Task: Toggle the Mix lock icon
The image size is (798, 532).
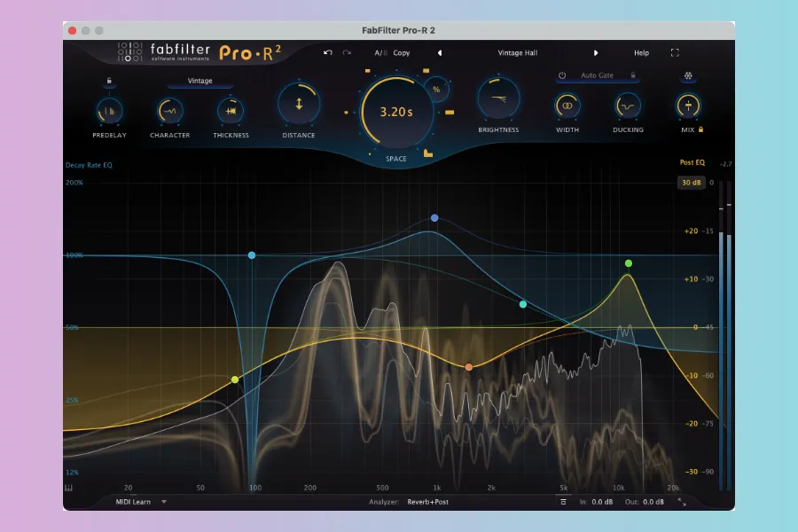Action: [701, 130]
